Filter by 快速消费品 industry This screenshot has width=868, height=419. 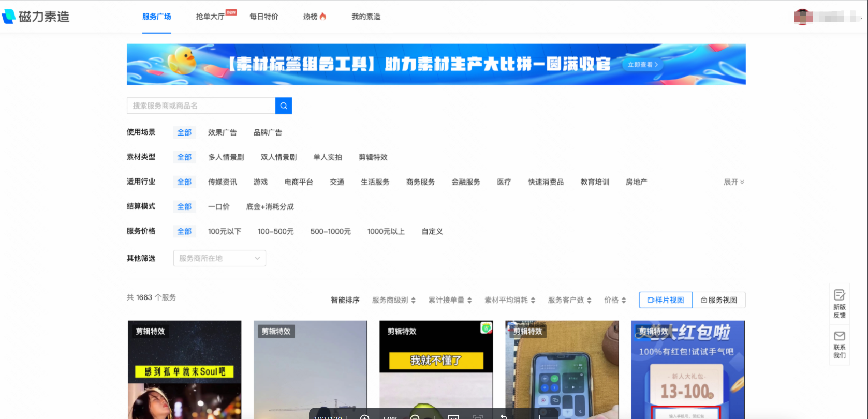point(546,182)
